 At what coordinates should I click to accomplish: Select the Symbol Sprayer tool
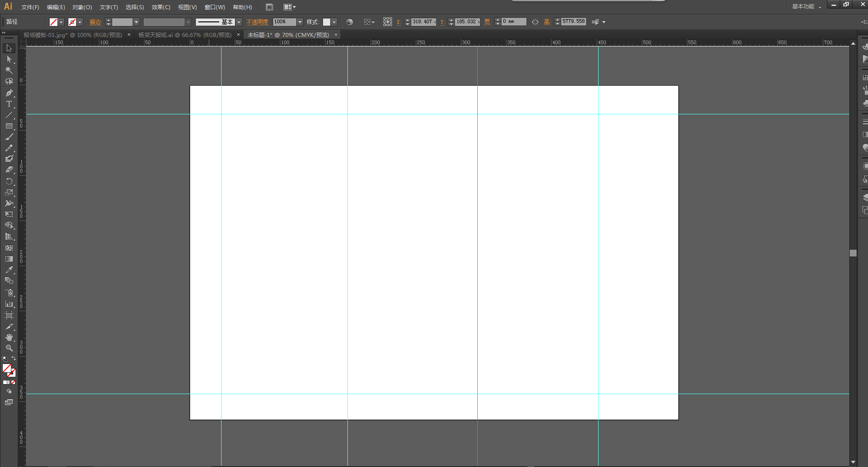(9, 293)
